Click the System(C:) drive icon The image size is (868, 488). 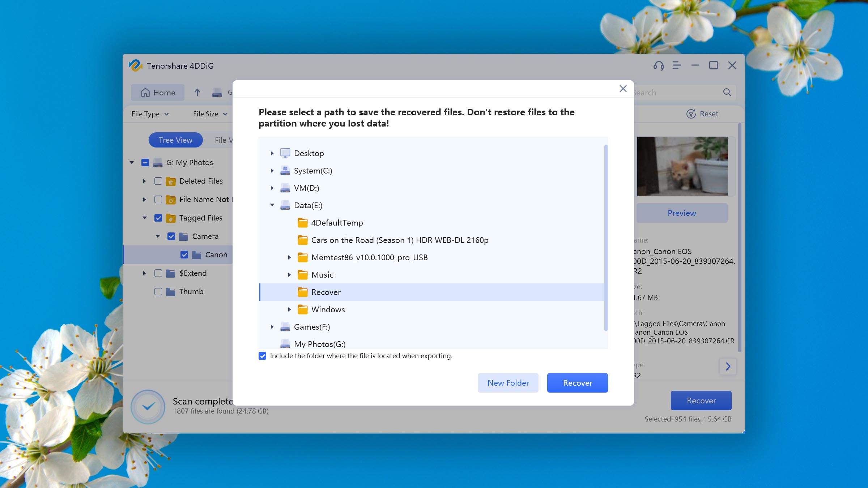coord(285,171)
